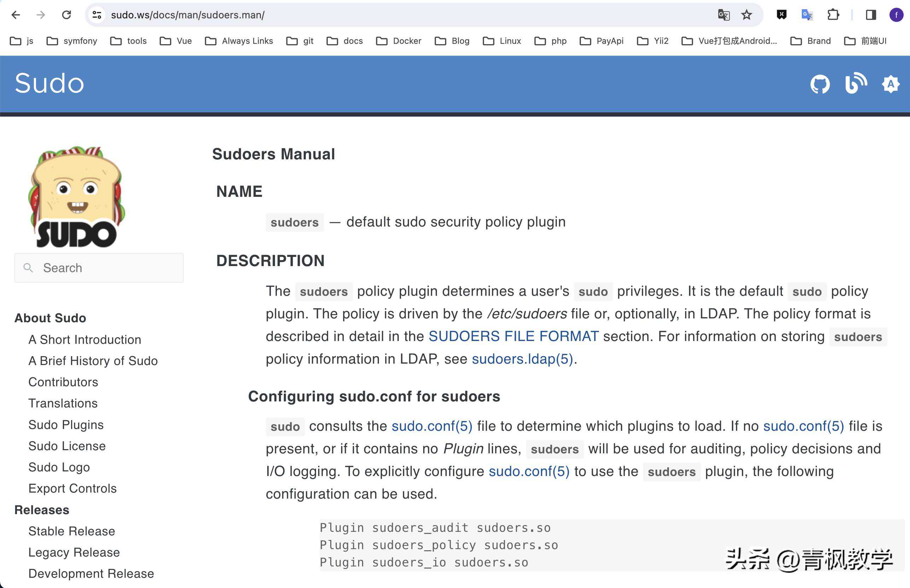The image size is (910, 588).
Task: Open the Docker bookmarks folder
Action: (x=398, y=41)
